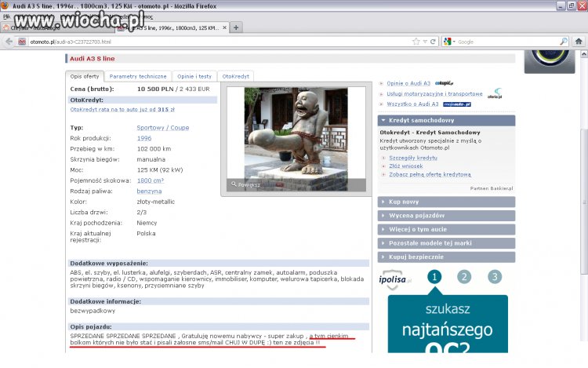The image size is (588, 368).
Task: Click the Dodatkowe wyposażenie section header
Action: 218,264
